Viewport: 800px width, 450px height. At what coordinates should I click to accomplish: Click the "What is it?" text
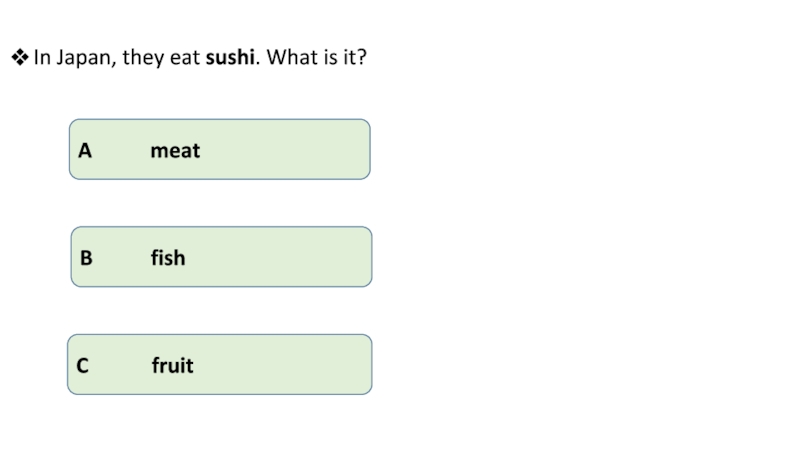point(316,58)
